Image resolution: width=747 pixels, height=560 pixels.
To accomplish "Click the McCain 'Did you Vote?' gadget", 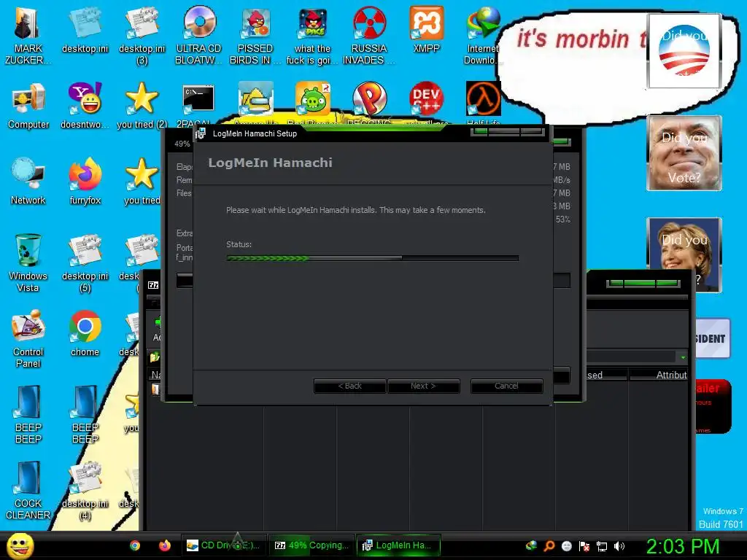I will tap(684, 153).
